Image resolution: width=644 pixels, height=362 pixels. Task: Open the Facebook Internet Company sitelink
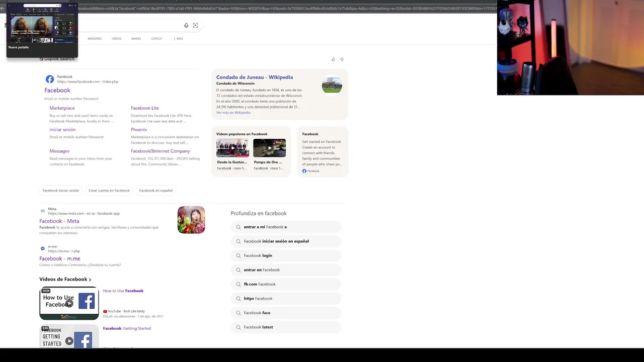point(160,151)
